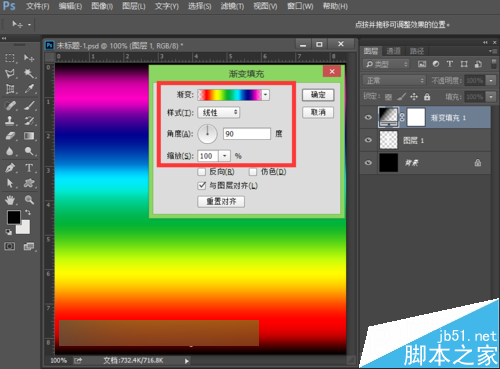Screen dimensions: 500x369
Task: Click the 重置对齐 button
Action: [221, 201]
